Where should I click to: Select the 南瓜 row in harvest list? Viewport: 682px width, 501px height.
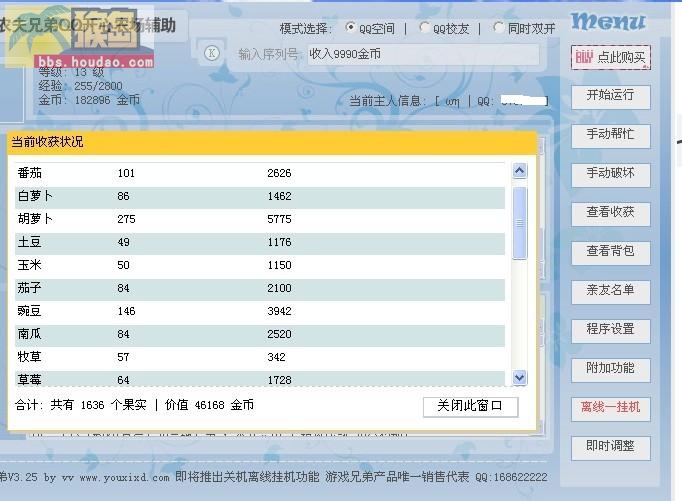[x=260, y=335]
